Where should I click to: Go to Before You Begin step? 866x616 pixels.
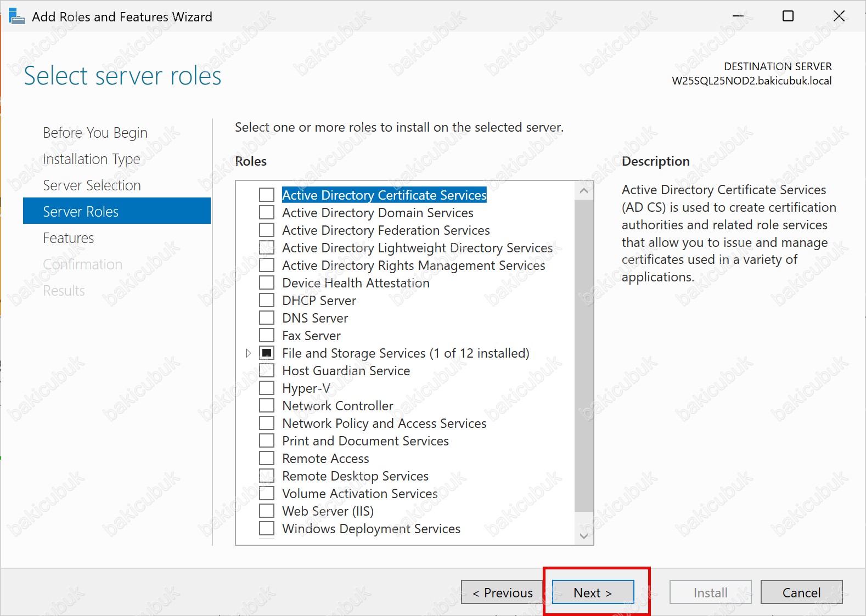[95, 133]
